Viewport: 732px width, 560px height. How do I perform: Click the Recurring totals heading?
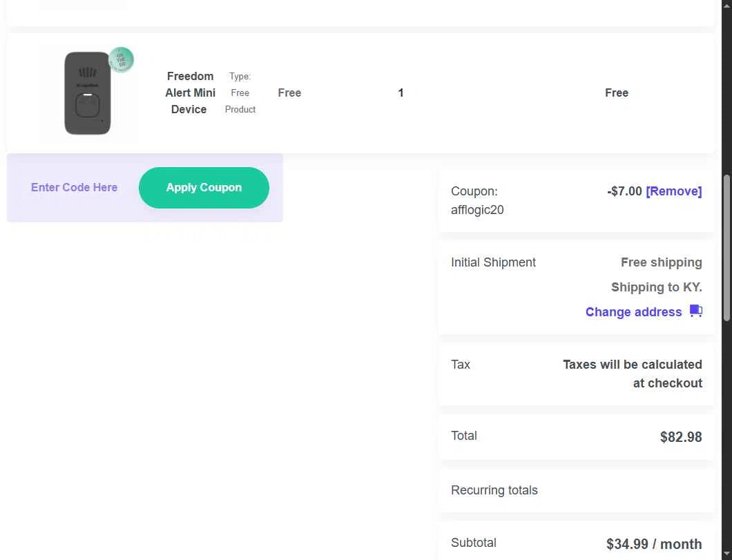click(494, 490)
